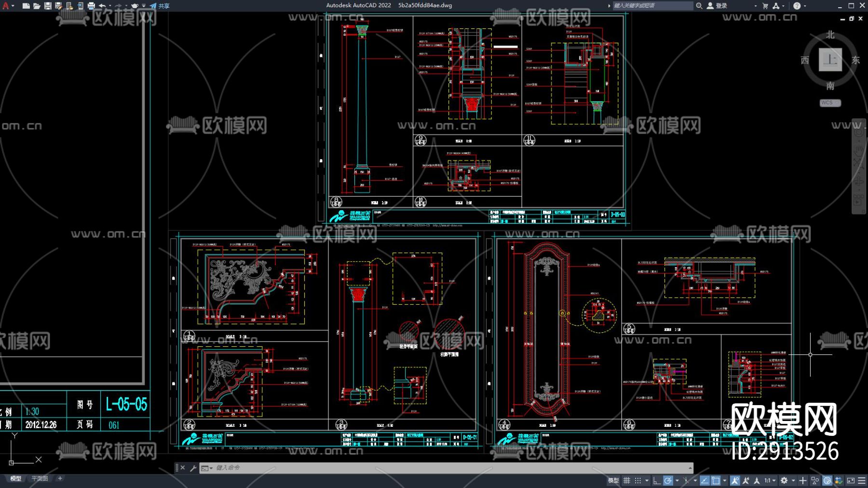Minimize the drawing viewport window
This screenshot has width=868, height=488.
[x=843, y=19]
